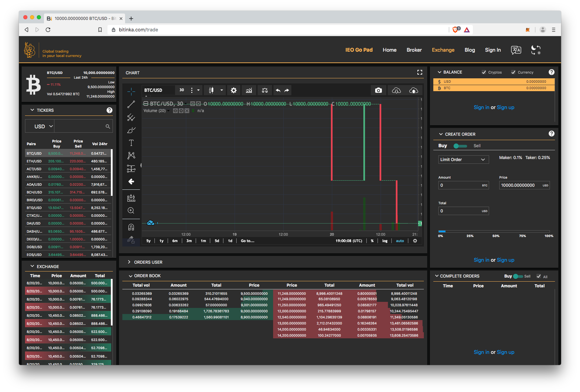Open IEO Go Pad from navigation
The width and height of the screenshot is (580, 392).
tap(359, 50)
